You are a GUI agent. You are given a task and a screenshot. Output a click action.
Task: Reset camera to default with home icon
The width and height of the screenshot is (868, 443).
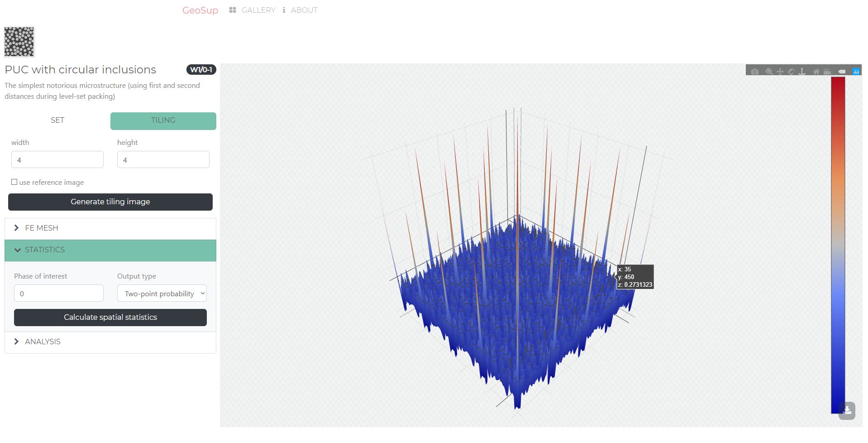click(816, 72)
